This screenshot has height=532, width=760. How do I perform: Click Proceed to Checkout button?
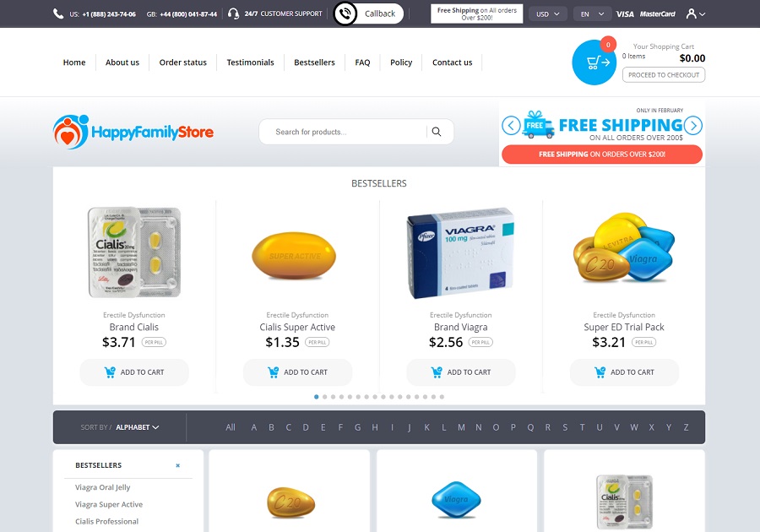point(664,74)
